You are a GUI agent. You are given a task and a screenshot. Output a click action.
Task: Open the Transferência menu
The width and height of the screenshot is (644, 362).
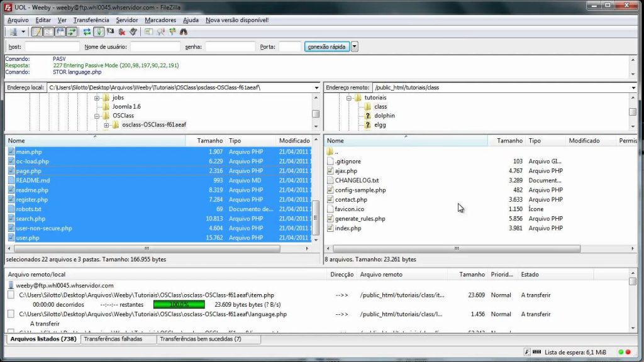91,19
